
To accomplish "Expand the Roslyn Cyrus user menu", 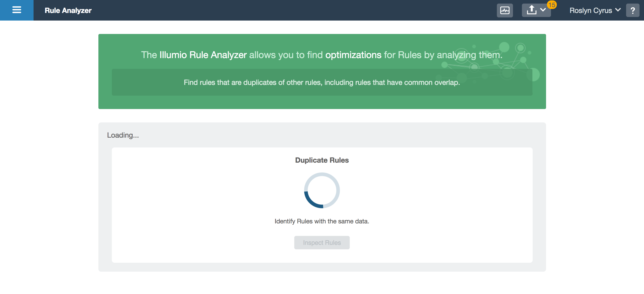I will tap(595, 10).
